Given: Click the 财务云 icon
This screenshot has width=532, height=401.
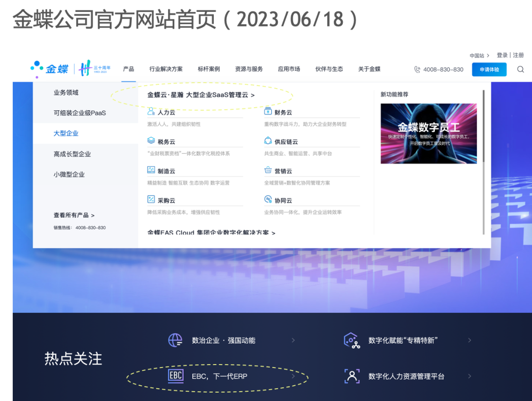Looking at the screenshot, I should click(268, 112).
